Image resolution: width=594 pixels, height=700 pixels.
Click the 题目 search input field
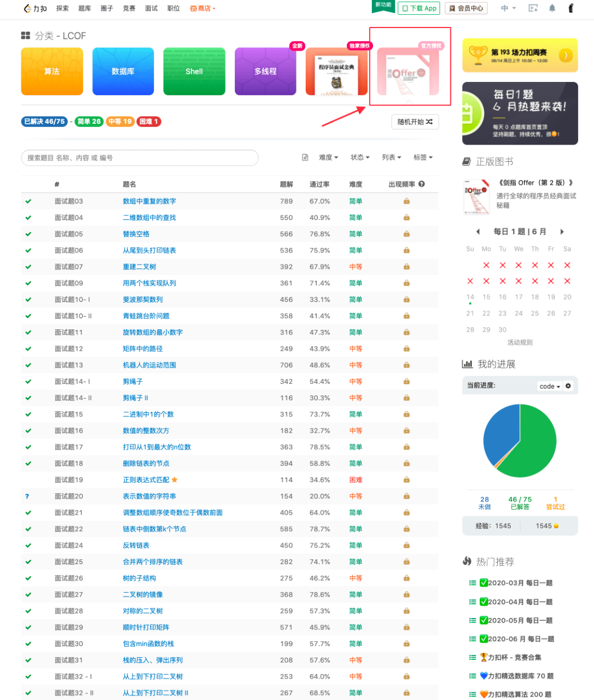(140, 158)
